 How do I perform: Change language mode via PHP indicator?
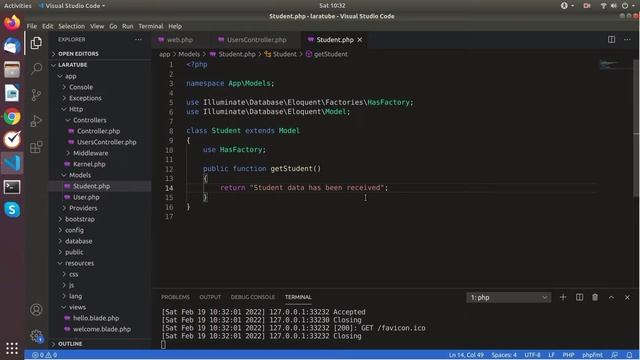(568, 355)
